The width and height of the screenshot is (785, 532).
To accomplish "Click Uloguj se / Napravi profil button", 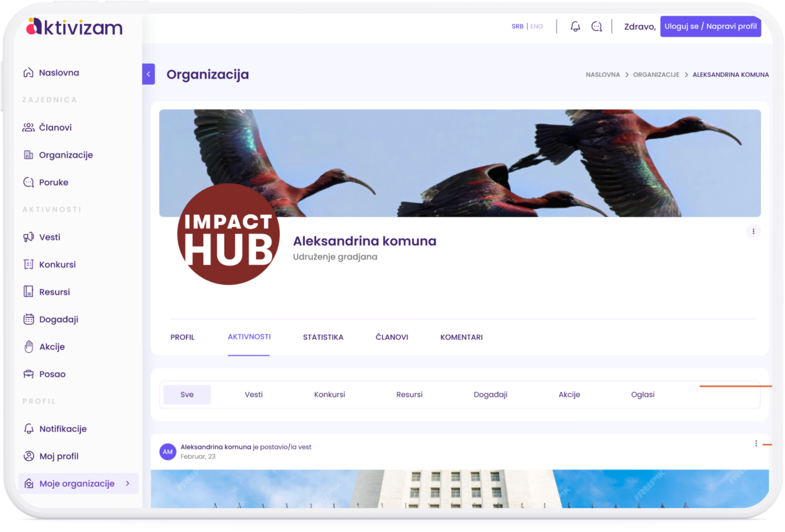I will point(710,26).
